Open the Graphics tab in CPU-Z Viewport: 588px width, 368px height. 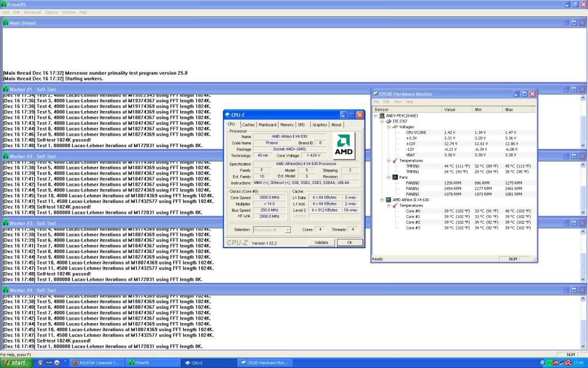pyautogui.click(x=319, y=125)
